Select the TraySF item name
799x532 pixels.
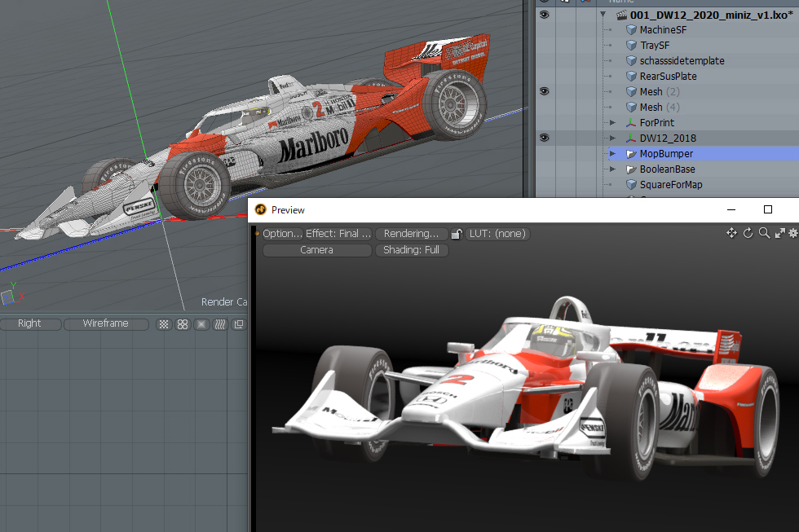655,46
